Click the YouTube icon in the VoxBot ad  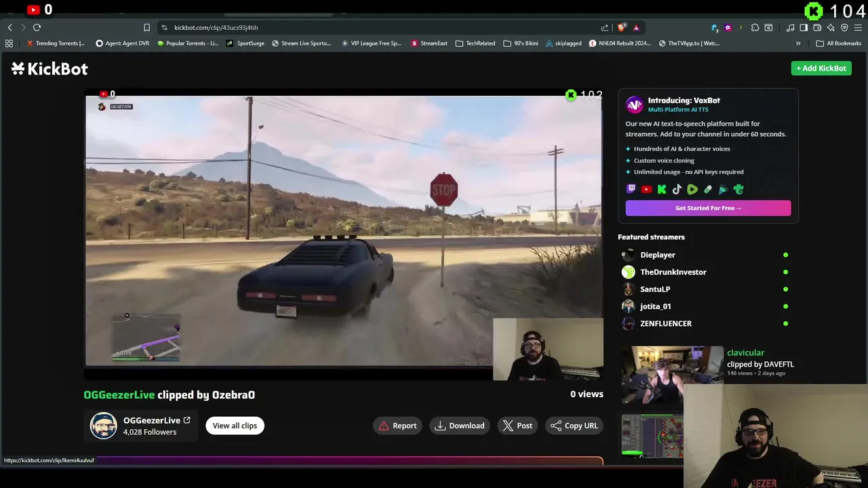[646, 190]
